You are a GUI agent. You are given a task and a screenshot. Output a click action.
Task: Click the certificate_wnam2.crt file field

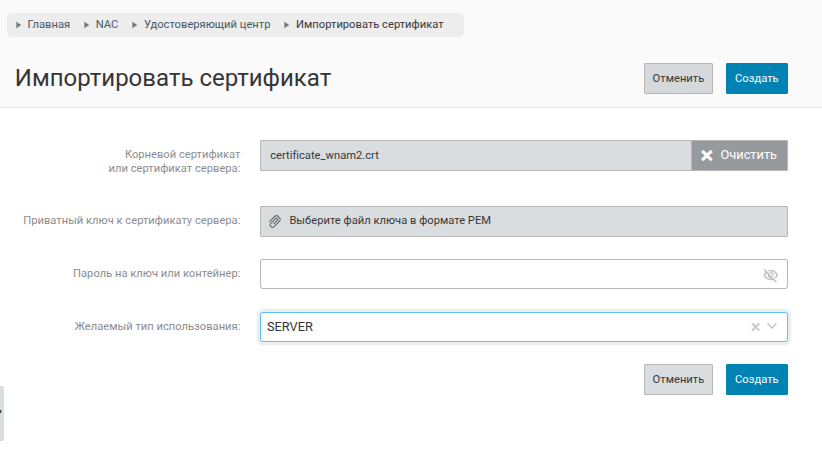(x=475, y=155)
